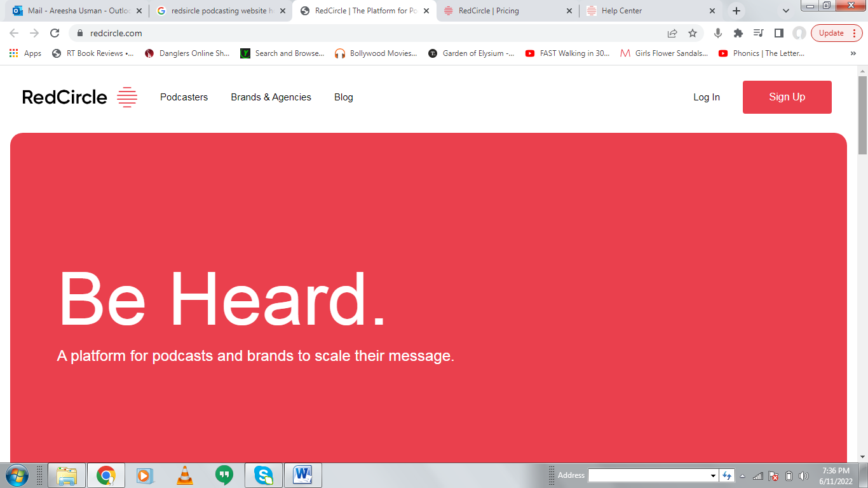
Task: Open Skype from the taskbar
Action: tap(263, 475)
